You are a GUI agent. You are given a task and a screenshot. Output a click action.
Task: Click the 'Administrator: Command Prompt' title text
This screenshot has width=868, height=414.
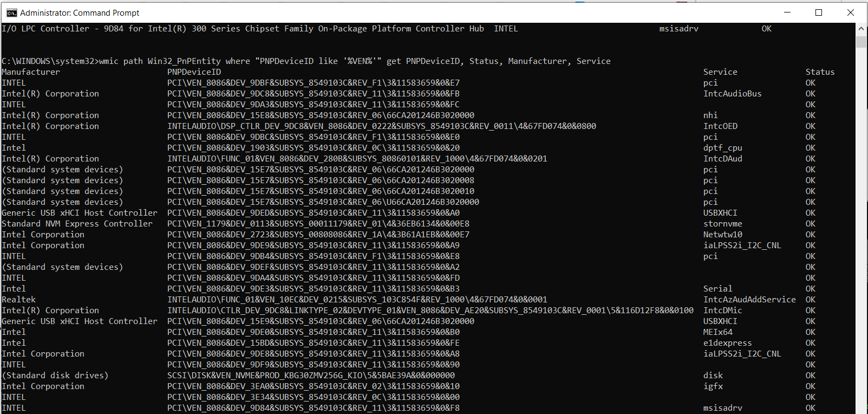click(80, 12)
